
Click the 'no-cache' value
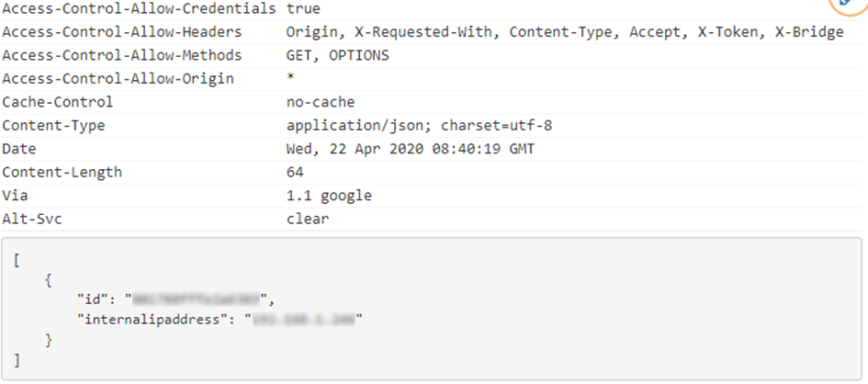321,102
